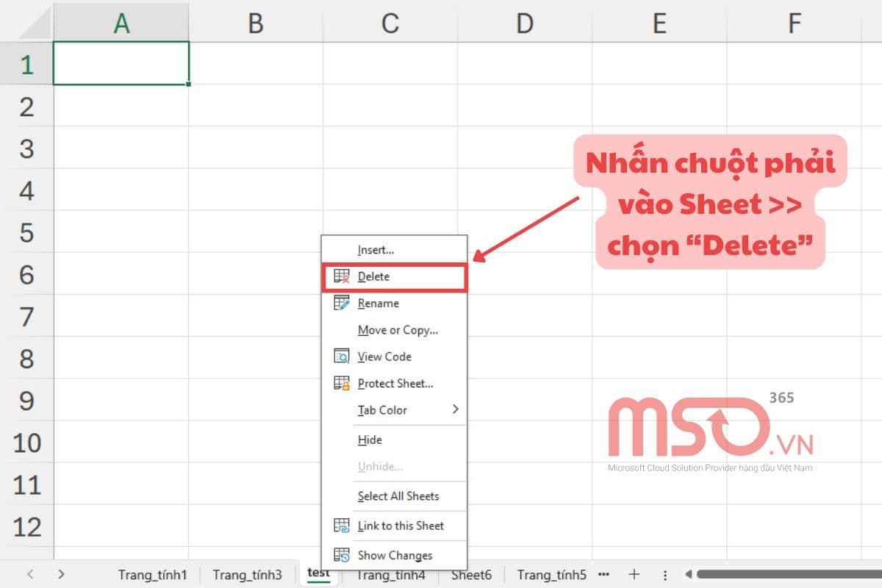This screenshot has width=882, height=588.
Task: Open the sheet tab options vertical dots
Action: tap(665, 575)
